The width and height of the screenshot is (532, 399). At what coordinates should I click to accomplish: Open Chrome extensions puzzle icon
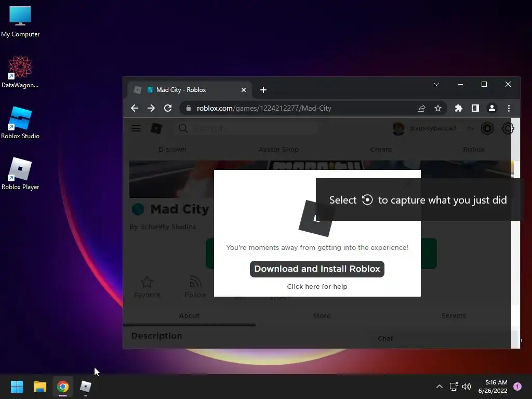point(458,108)
